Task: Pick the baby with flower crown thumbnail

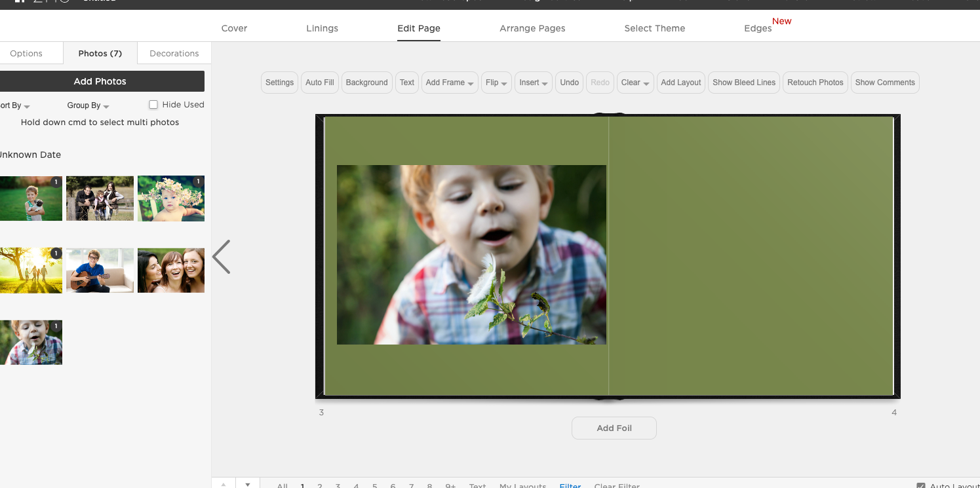Action: click(x=171, y=198)
